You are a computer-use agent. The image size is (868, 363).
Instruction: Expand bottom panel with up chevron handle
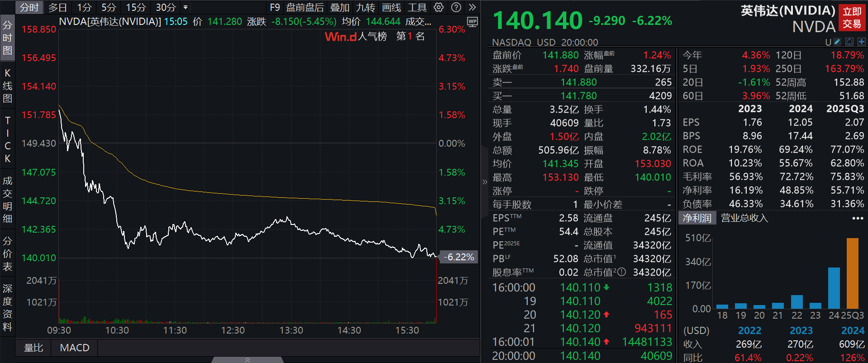coord(247,360)
